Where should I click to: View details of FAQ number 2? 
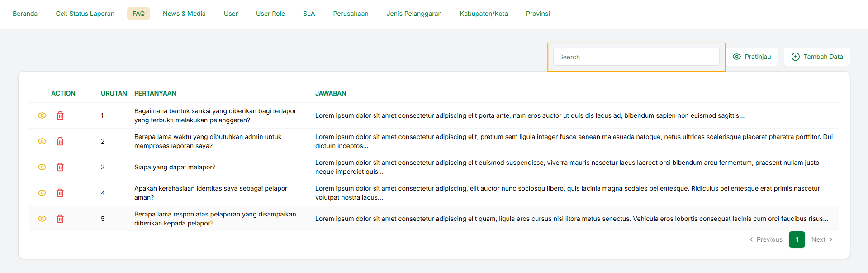[42, 141]
